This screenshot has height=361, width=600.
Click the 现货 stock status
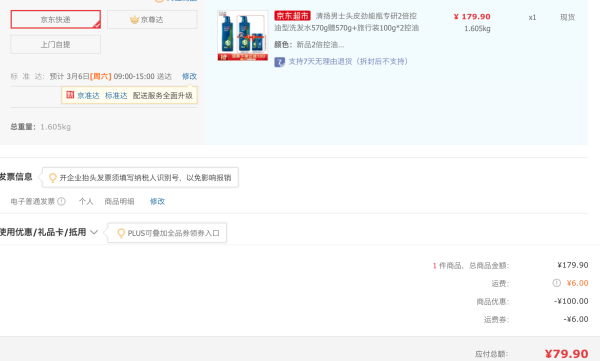coord(567,18)
